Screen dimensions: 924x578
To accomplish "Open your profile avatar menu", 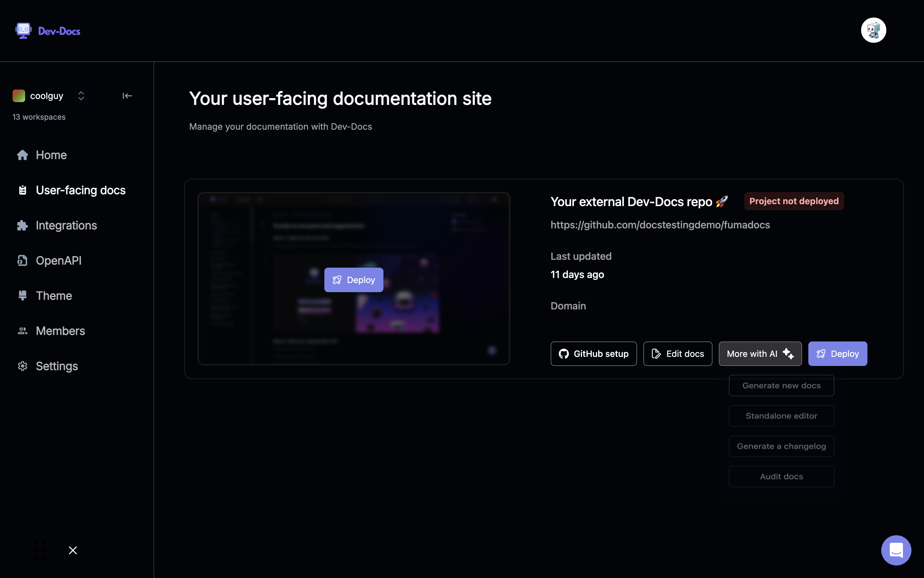I will [873, 30].
